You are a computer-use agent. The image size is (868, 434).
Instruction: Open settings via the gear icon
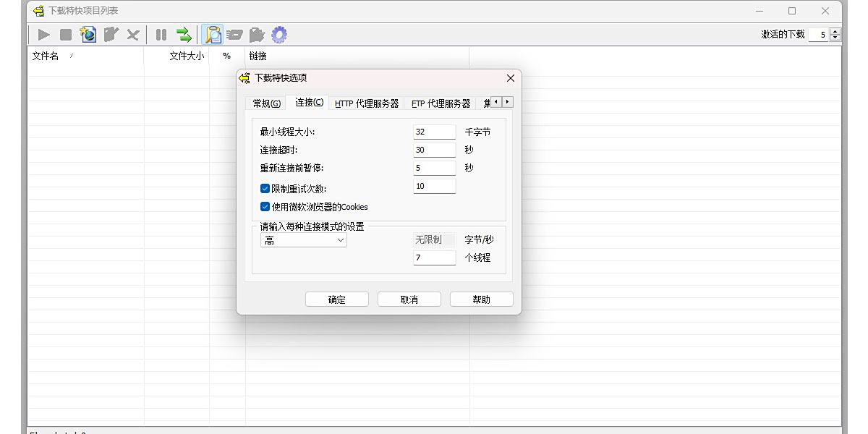pos(278,34)
